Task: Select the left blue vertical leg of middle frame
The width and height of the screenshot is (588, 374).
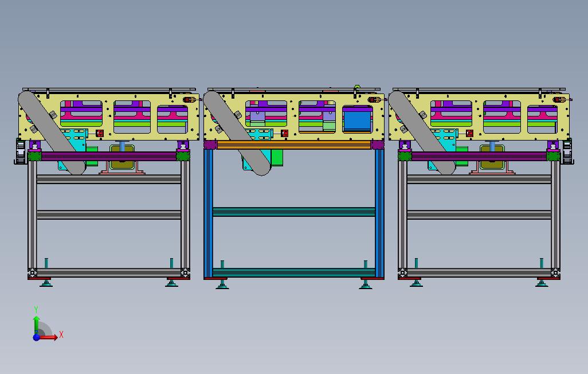Action: pyautogui.click(x=208, y=213)
